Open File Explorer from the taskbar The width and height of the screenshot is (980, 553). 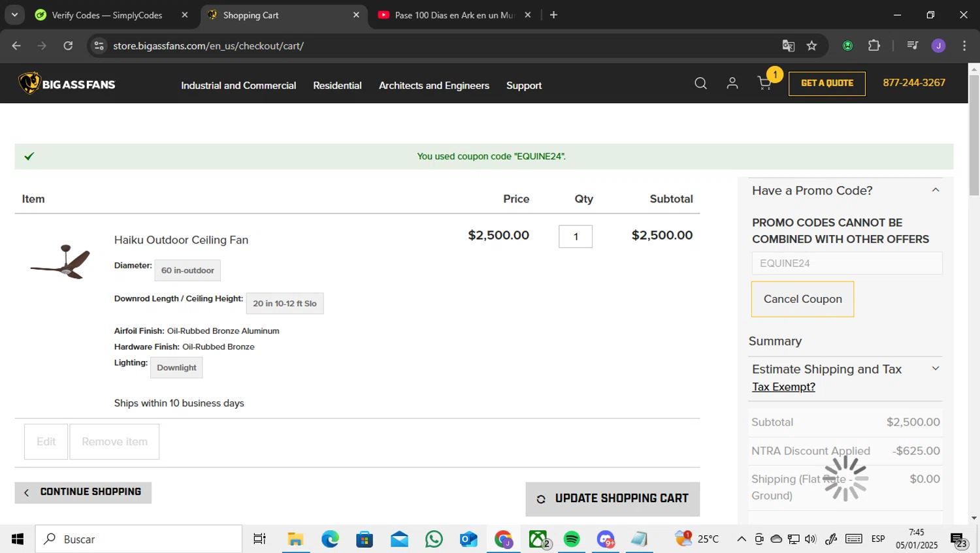coord(295,539)
